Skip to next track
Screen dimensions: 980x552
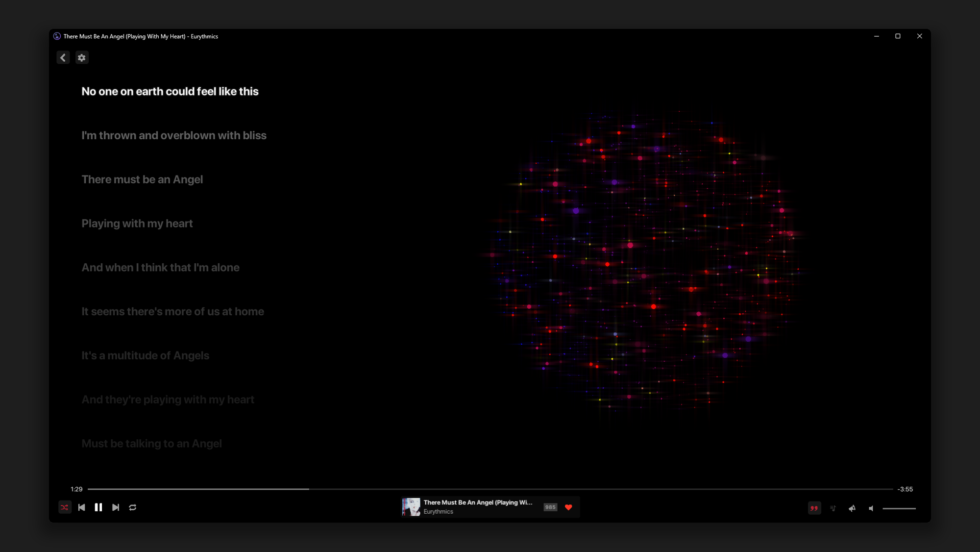click(x=116, y=507)
